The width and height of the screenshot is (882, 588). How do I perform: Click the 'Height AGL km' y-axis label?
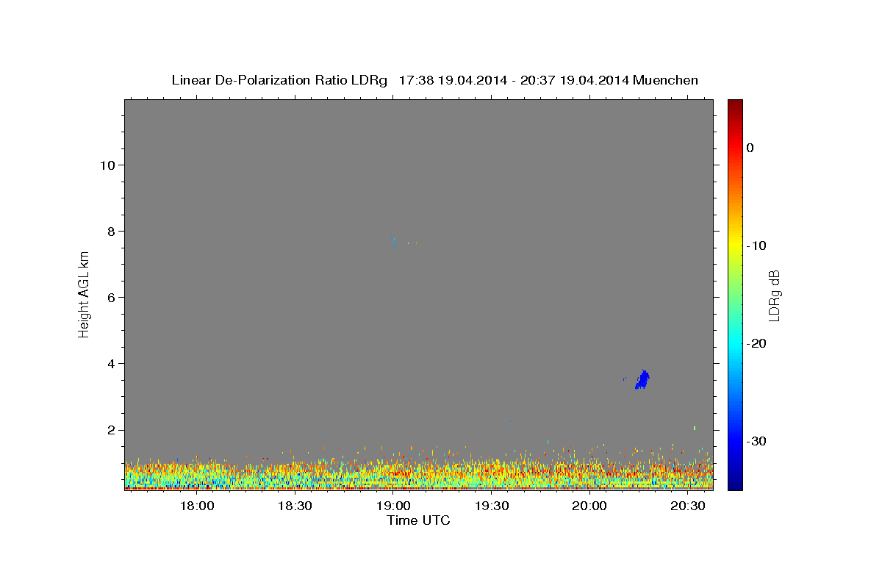[x=84, y=294]
